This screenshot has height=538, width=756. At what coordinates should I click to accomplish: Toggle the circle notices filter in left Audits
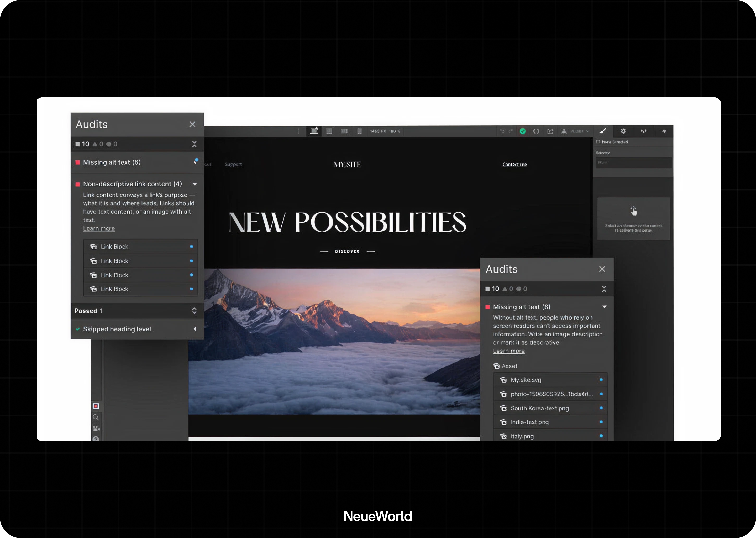(x=112, y=144)
